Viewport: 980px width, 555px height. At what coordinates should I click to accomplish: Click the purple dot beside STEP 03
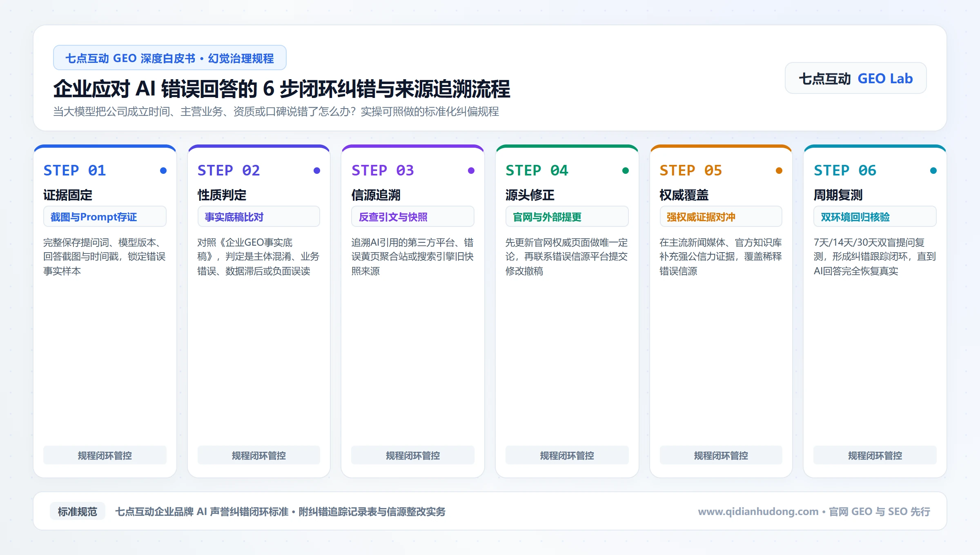click(x=471, y=171)
